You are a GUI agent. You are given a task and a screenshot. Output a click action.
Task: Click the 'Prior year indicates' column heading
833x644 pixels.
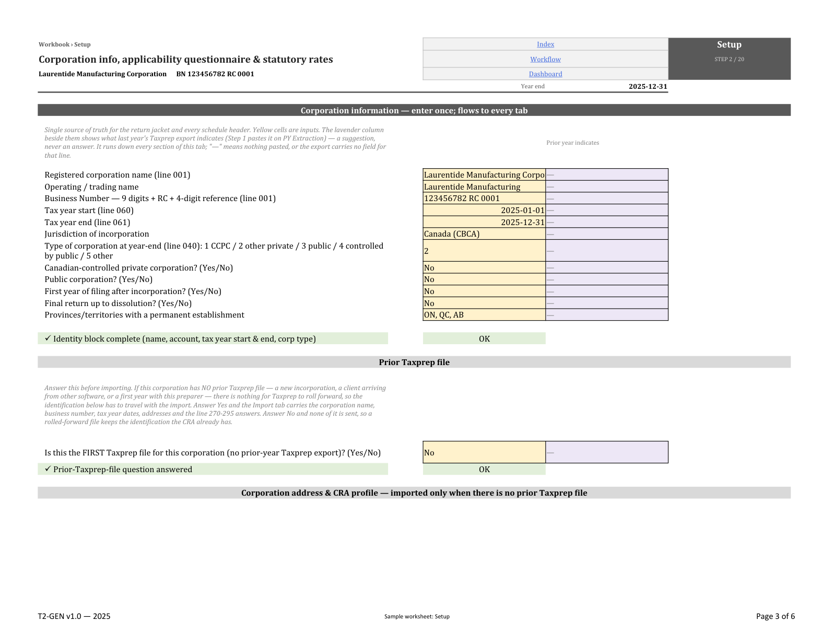point(572,143)
